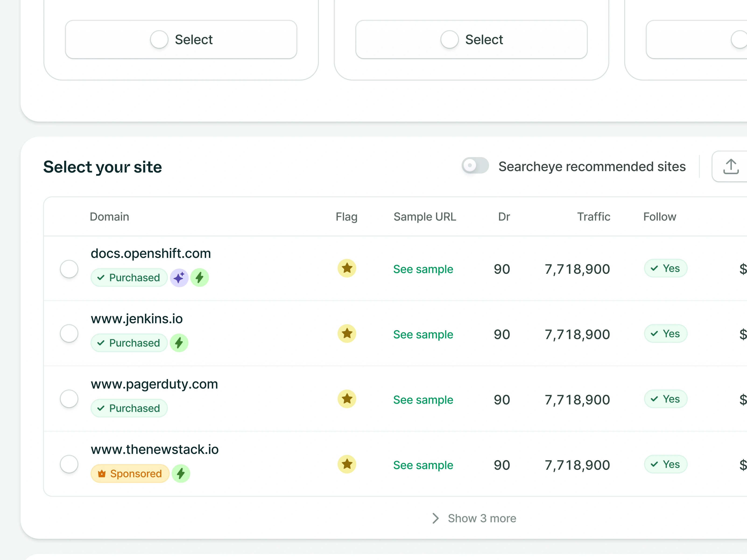Select www.thenewstack.io radio button

[x=69, y=464]
